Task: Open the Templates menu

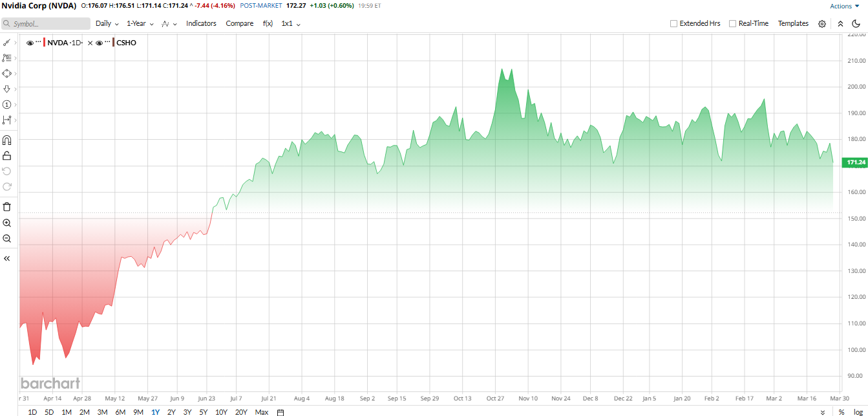Action: tap(793, 23)
